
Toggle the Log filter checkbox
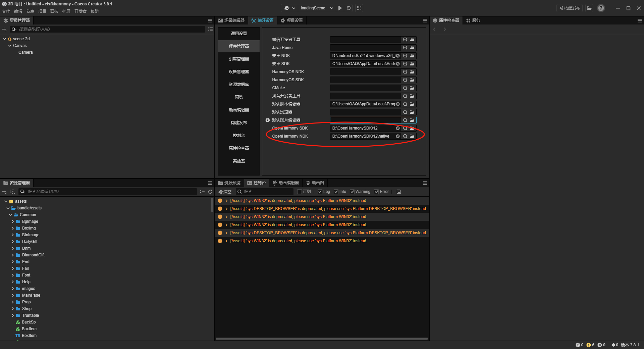320,192
